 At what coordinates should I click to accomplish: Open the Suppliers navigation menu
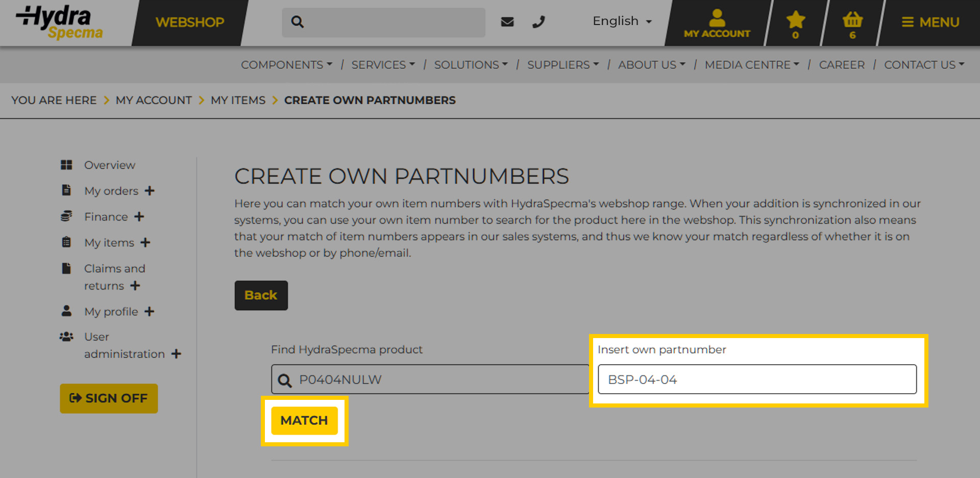[x=562, y=65]
